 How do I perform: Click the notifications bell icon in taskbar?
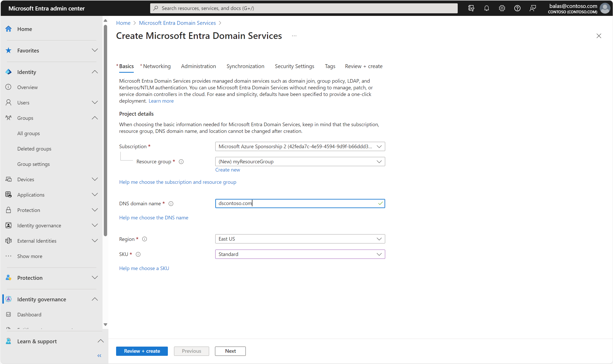(x=486, y=8)
